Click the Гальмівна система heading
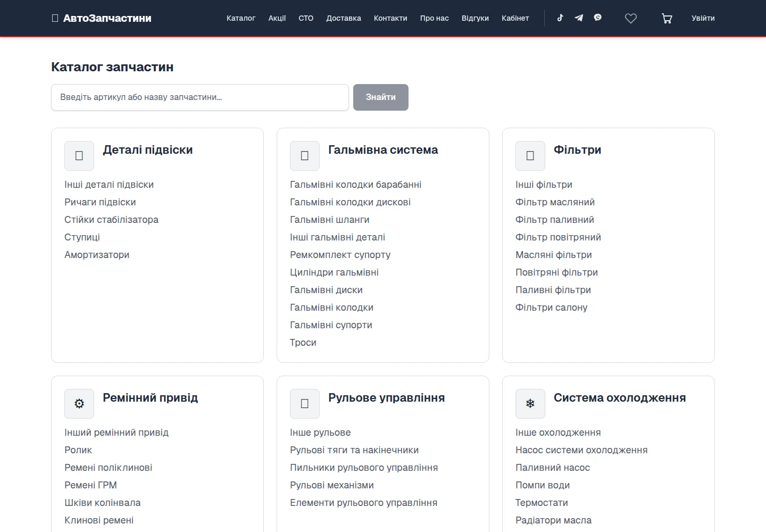This screenshot has height=532, width=766. (383, 150)
